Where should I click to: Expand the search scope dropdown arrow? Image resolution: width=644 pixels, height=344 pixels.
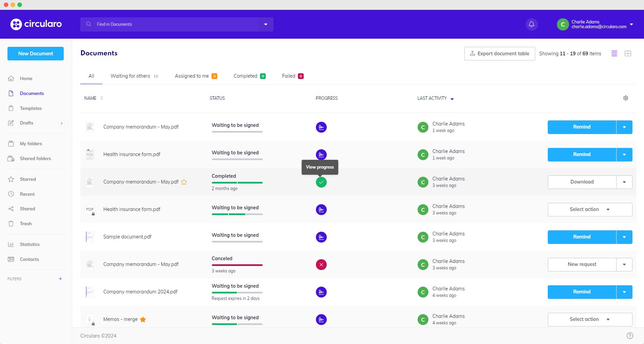pyautogui.click(x=266, y=24)
